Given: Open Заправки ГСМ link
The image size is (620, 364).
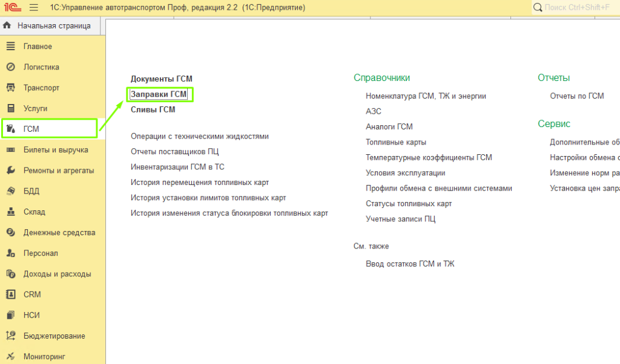Looking at the screenshot, I should (159, 94).
